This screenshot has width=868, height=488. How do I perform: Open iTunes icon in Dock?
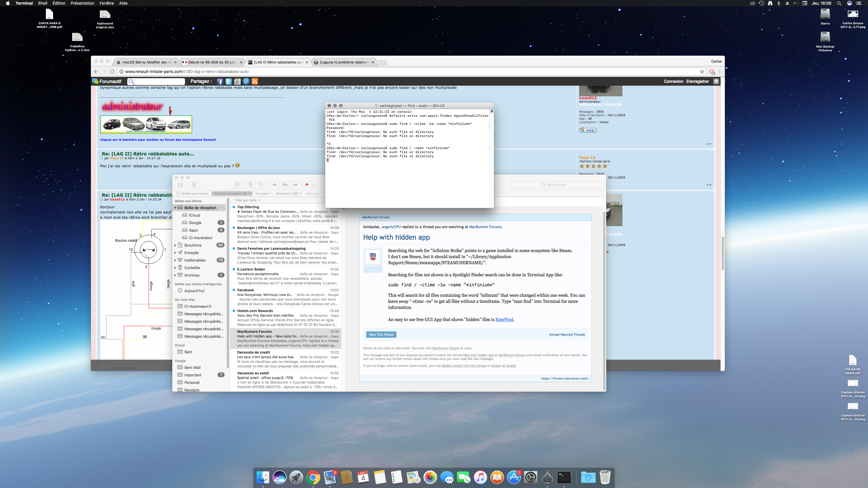pyautogui.click(x=480, y=478)
